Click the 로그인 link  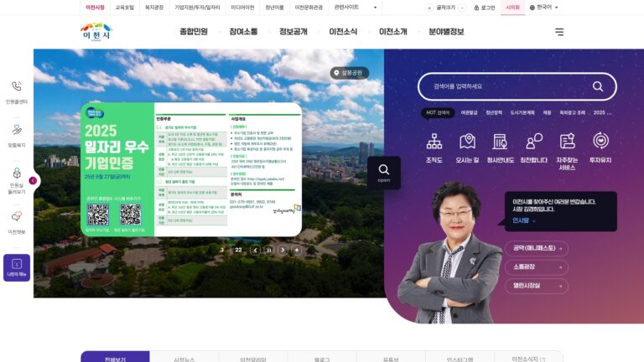484,8
